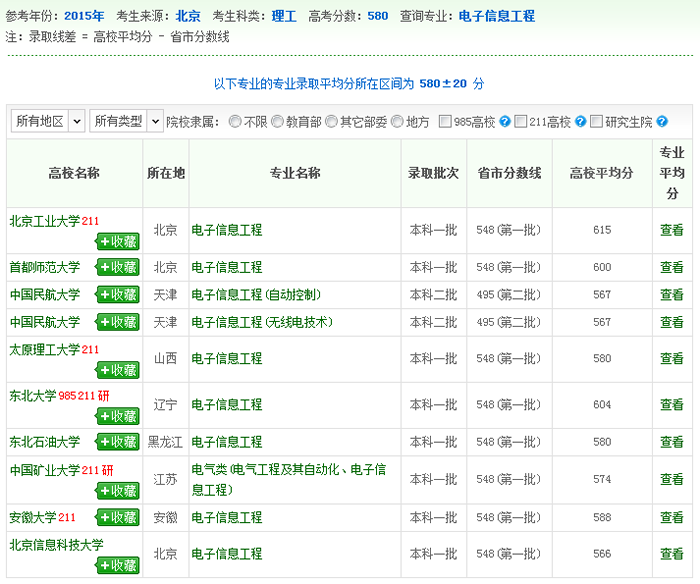Open 首都师范大学 university link
Image resolution: width=700 pixels, height=584 pixels.
[45, 267]
